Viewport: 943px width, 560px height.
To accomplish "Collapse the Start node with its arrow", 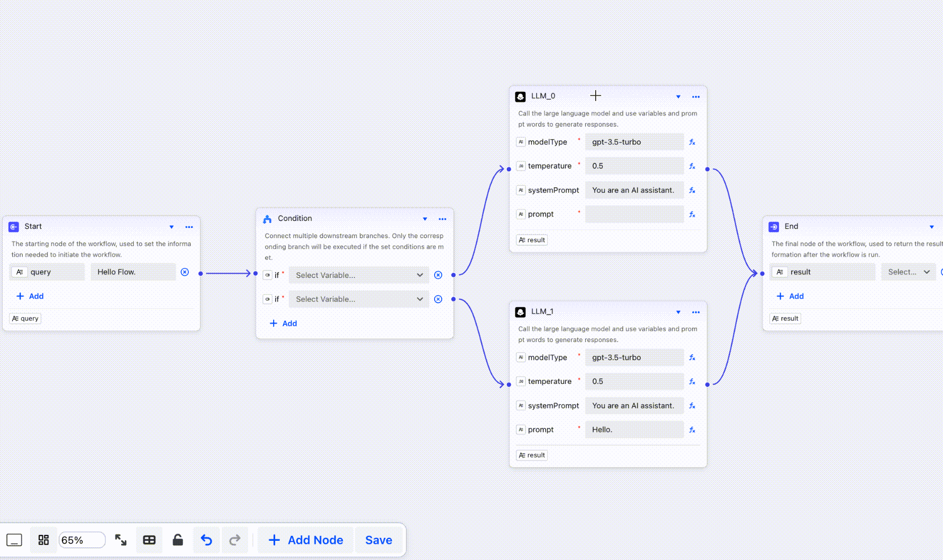I will click(172, 227).
